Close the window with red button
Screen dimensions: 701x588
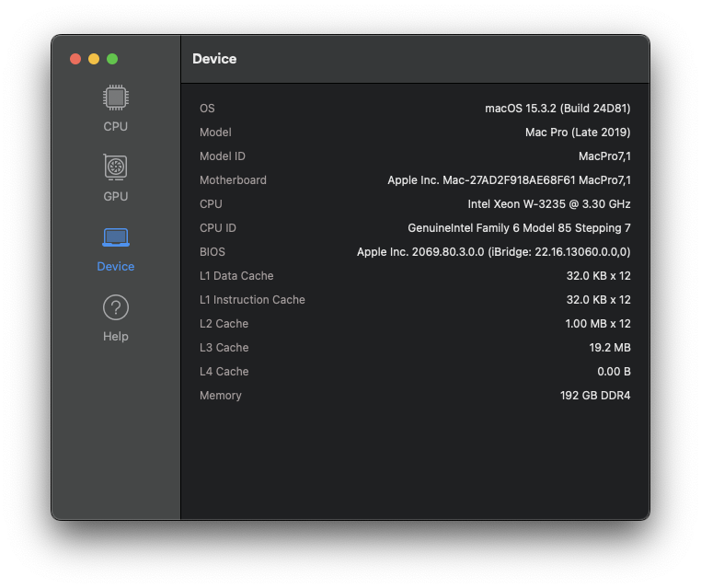click(75, 59)
